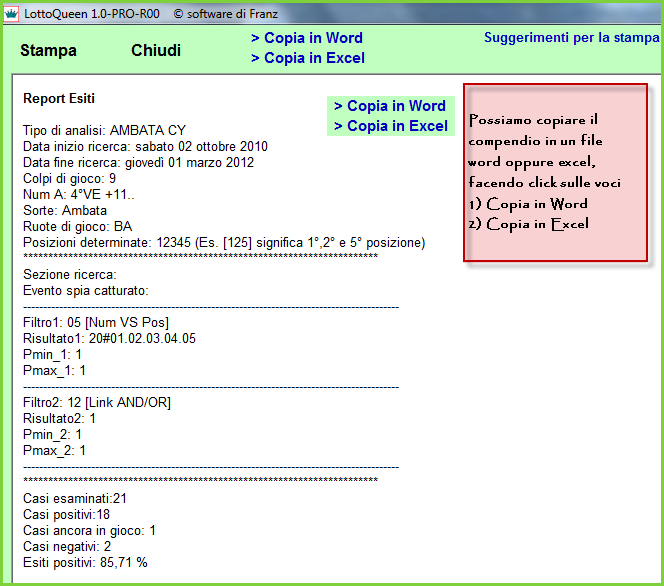Click the Casi negativi: 2 line
This screenshot has width=664, height=586.
[67, 547]
